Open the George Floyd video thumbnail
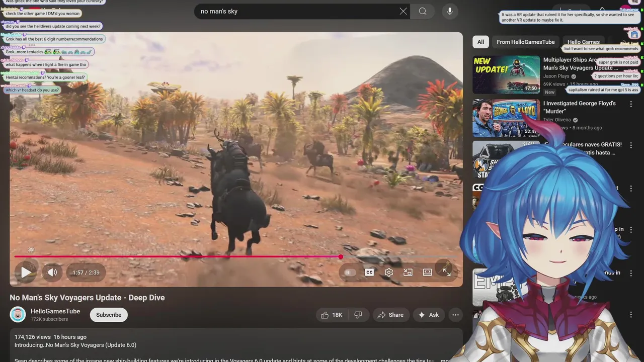Viewport: 644px width, 362px height. pos(506,118)
